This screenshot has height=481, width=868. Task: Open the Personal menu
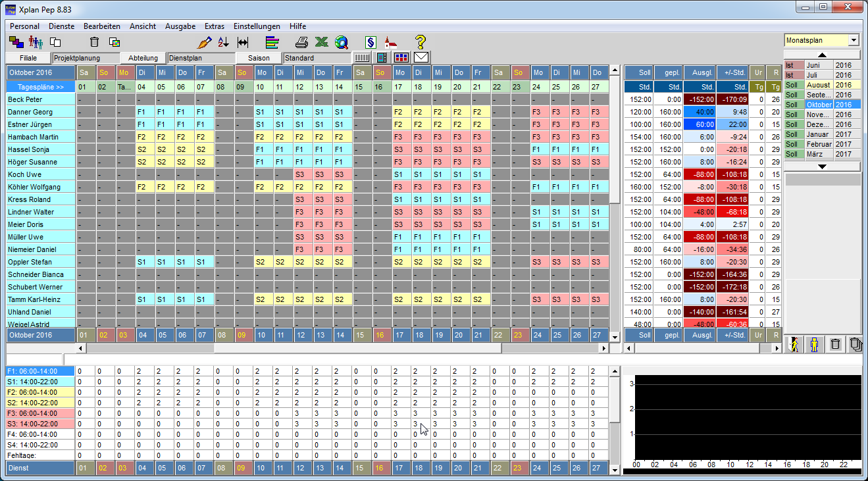pos(24,26)
